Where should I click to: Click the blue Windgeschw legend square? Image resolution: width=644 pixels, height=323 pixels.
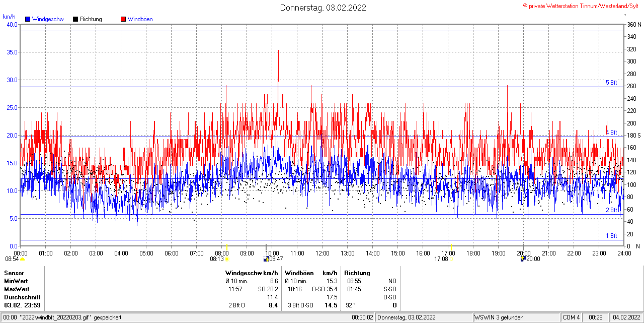28,19
